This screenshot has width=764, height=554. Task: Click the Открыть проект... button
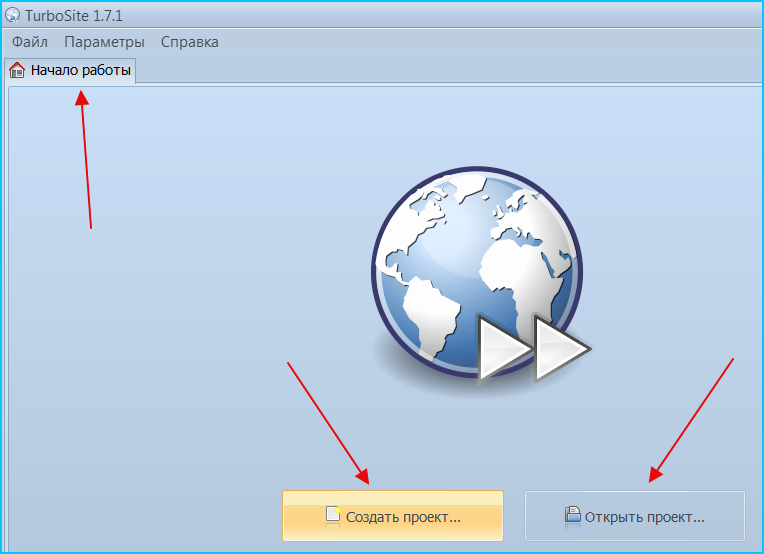pyautogui.click(x=635, y=516)
